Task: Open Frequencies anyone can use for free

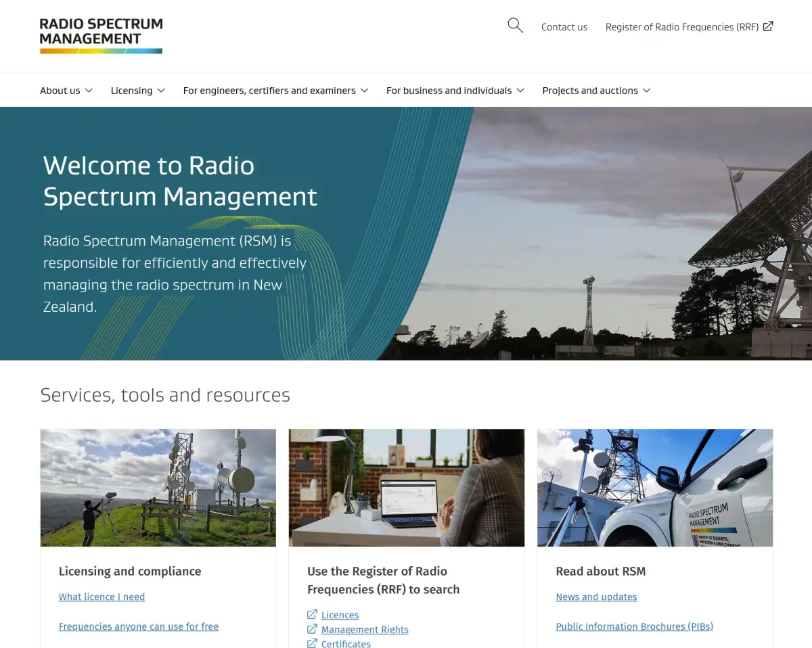Action: [x=138, y=626]
